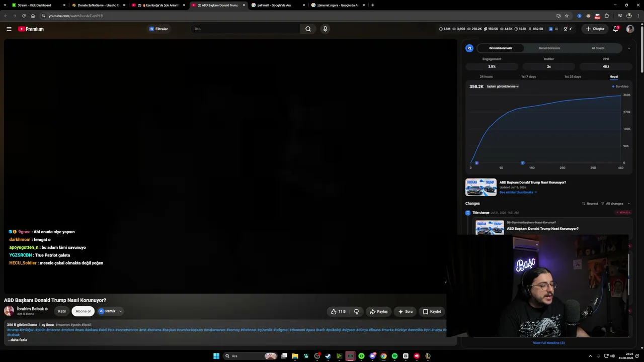Viewport: 644px width, 362px height.
Task: Open the YouTube guide hamburger menu
Action: 9,29
